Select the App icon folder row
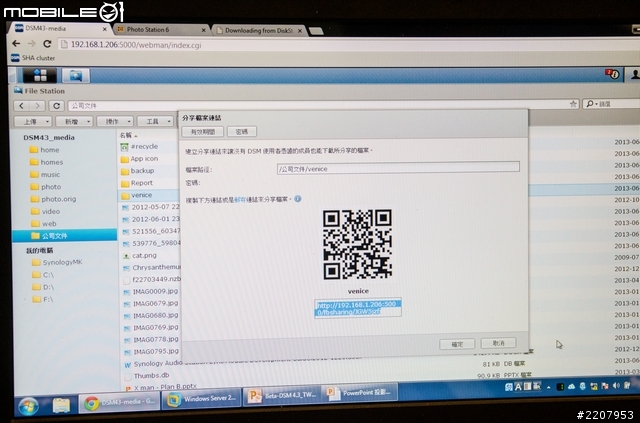640x423 pixels. 149,158
